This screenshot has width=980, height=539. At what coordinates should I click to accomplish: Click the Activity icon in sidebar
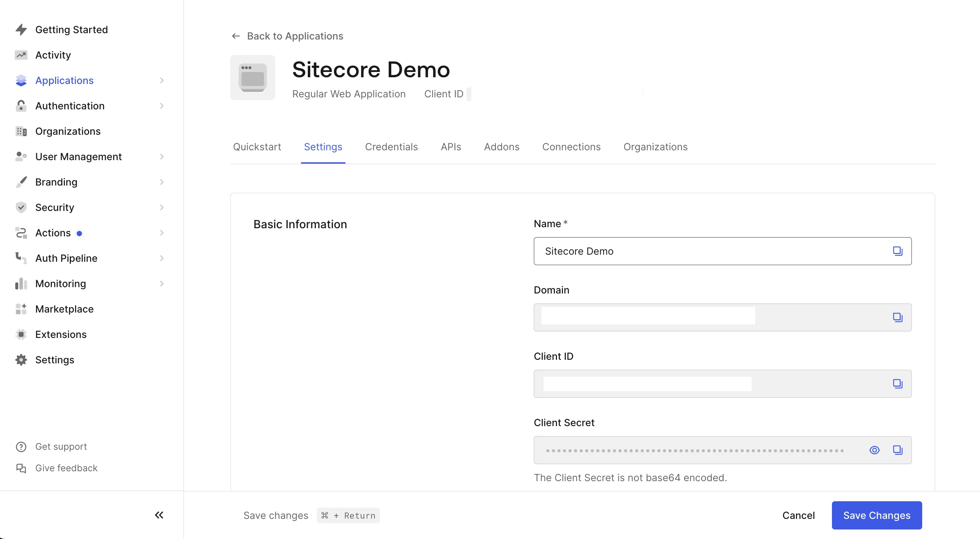tap(20, 54)
